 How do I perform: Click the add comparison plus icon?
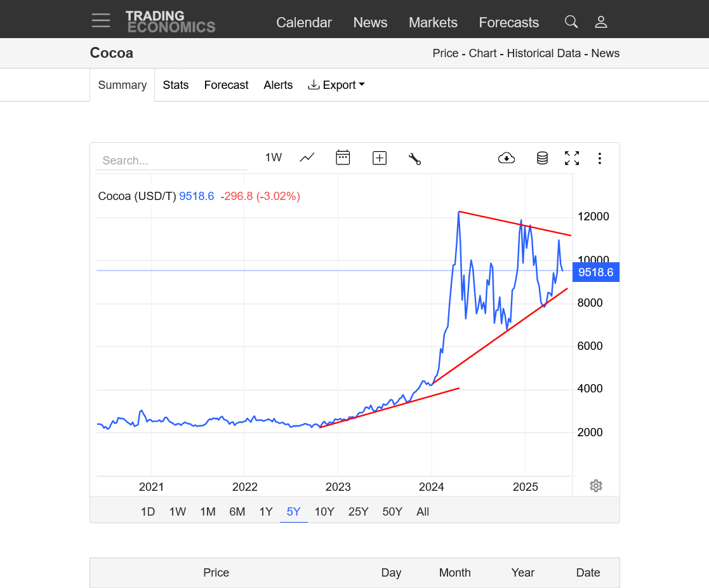[380, 158]
